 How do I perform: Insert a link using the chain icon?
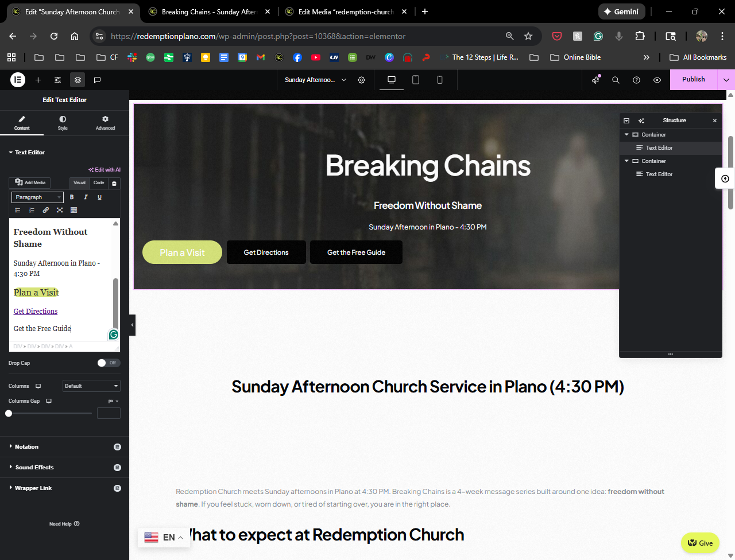tap(46, 210)
